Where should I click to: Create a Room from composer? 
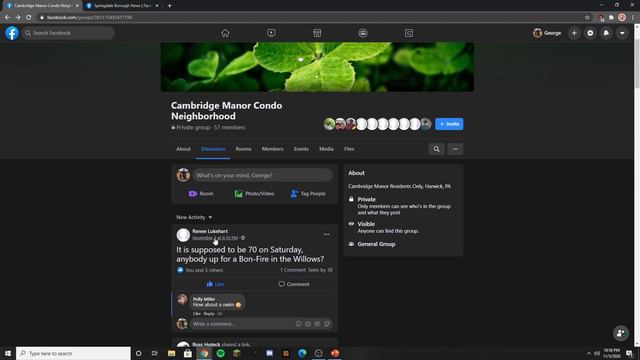[x=201, y=193]
